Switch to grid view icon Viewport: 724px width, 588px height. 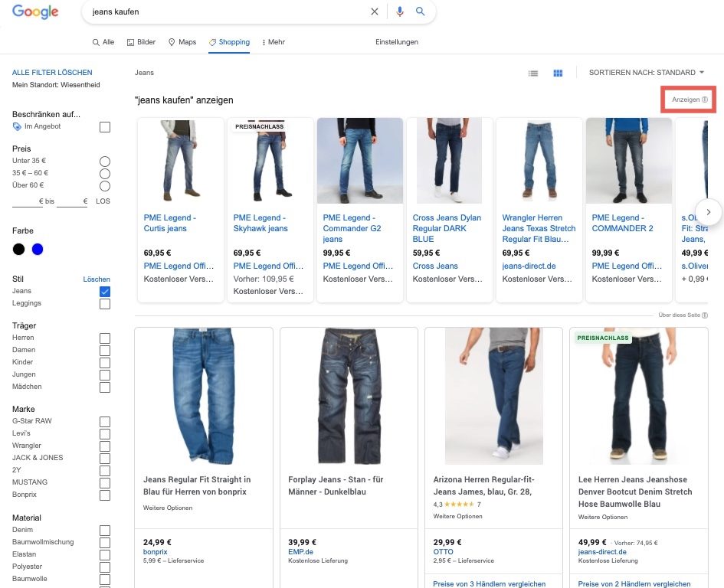[558, 73]
